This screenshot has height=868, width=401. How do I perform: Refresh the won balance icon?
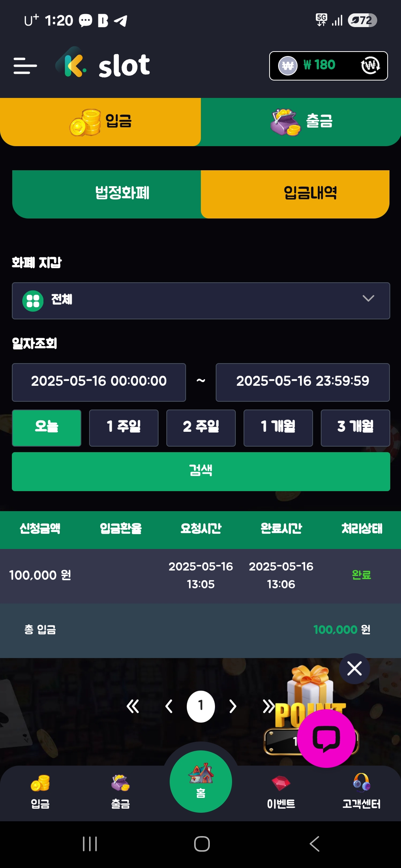[370, 66]
